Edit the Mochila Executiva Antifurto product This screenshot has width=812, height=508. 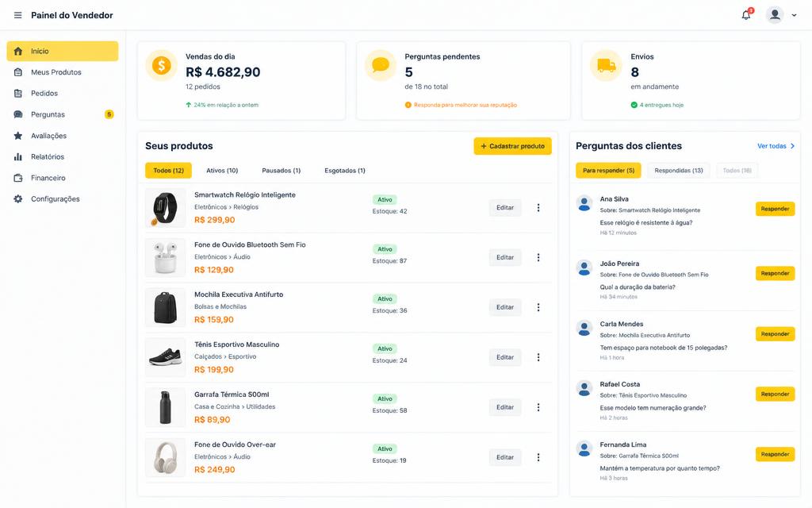[x=505, y=307]
